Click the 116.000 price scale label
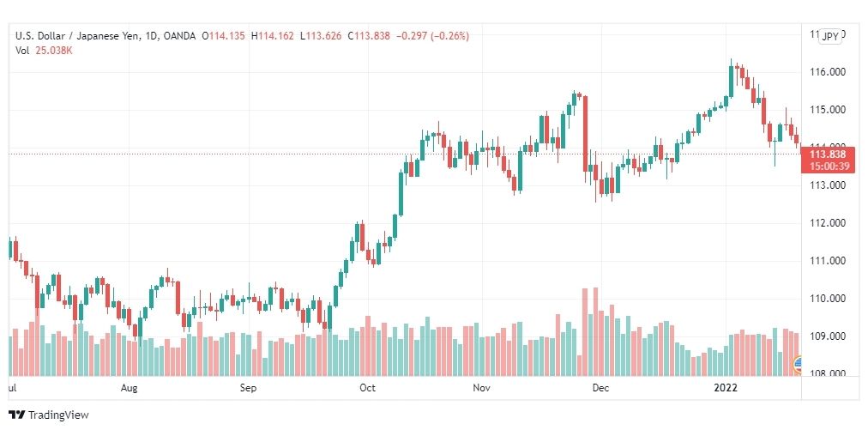The height and width of the screenshot is (430, 868). click(x=827, y=72)
